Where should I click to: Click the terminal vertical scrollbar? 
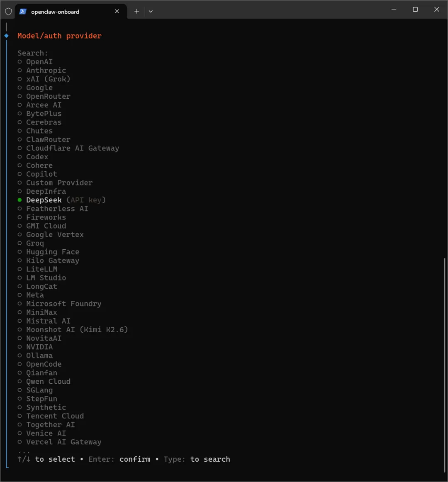[x=445, y=365]
